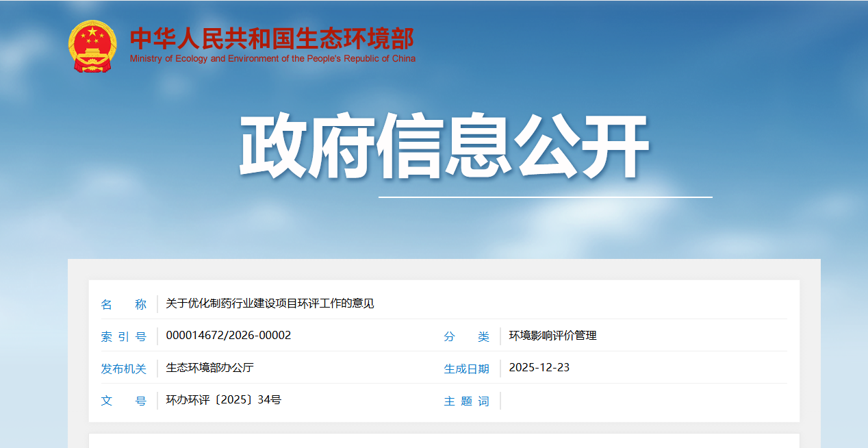Click the 主题词 field label
This screenshot has width=868, height=448.
coord(466,401)
